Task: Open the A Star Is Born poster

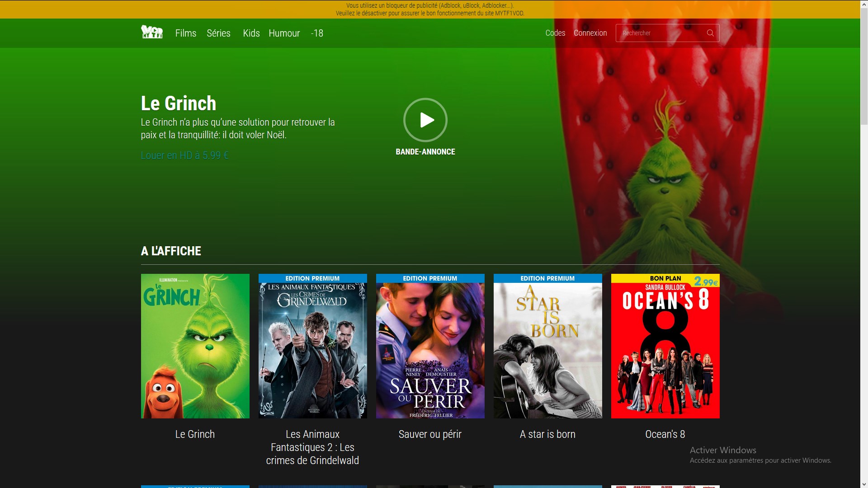Action: point(547,346)
